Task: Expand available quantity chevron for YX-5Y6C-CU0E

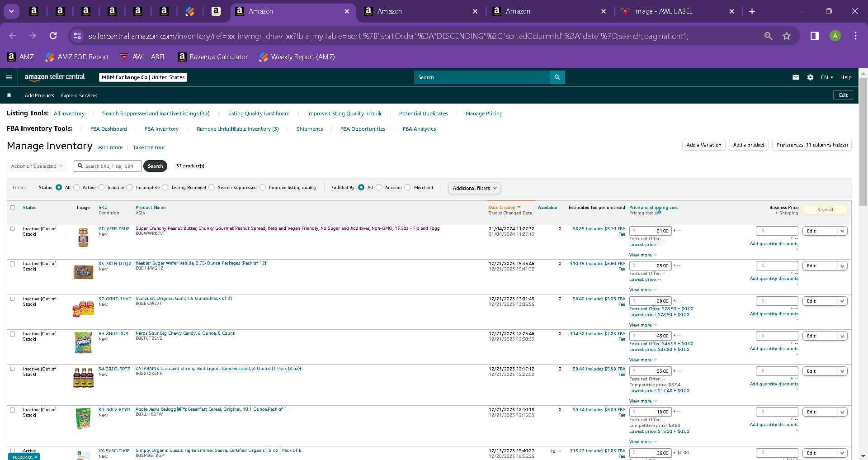Action: coord(560,451)
